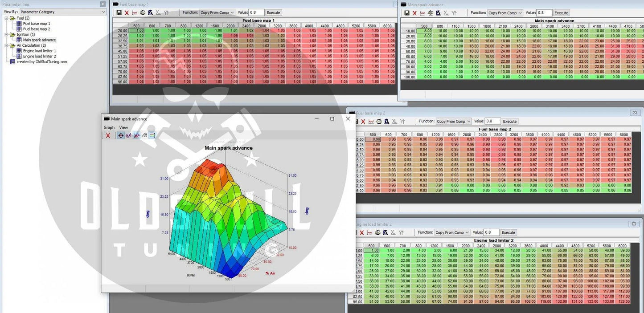Click balance scale icon in Fuel base map 2 toolbar
Screen dimensions: 644x313
tap(379, 122)
